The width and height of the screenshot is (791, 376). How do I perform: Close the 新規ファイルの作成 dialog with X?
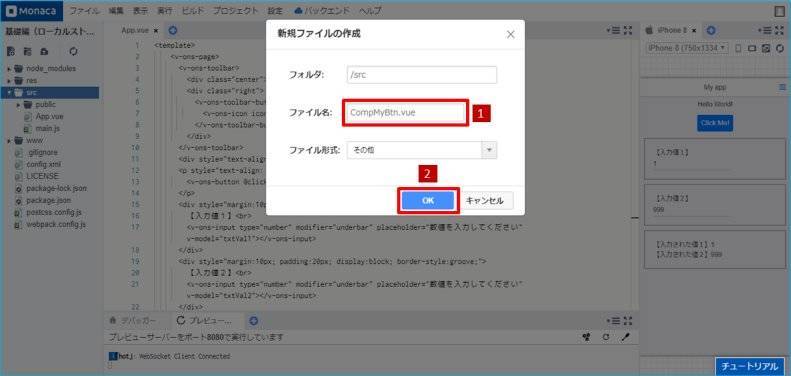click(x=511, y=34)
